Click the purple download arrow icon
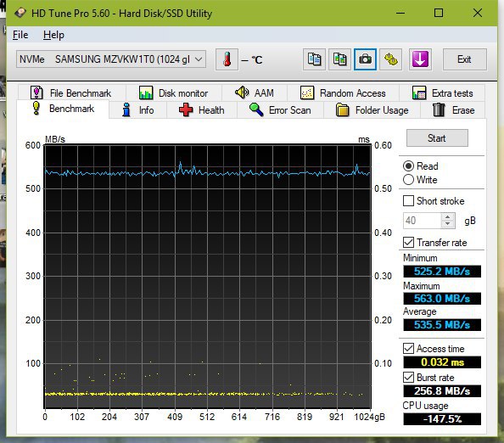The height and width of the screenshot is (443, 504). 421,59
